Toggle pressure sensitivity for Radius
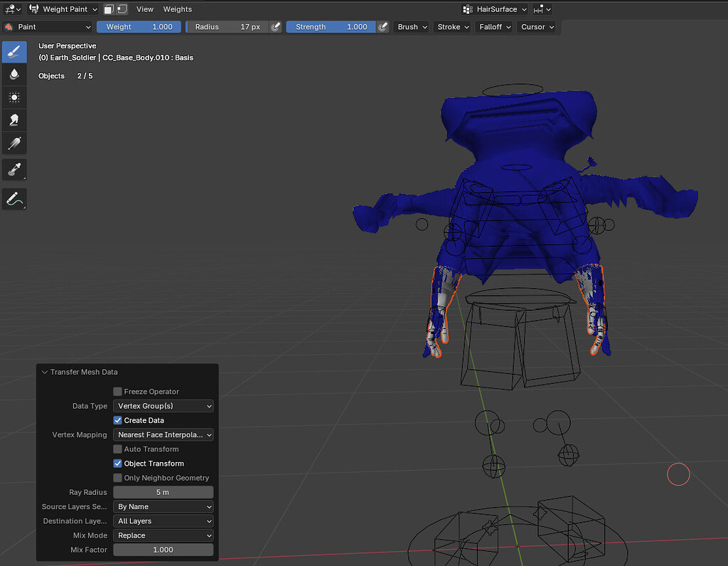 pyautogui.click(x=276, y=27)
